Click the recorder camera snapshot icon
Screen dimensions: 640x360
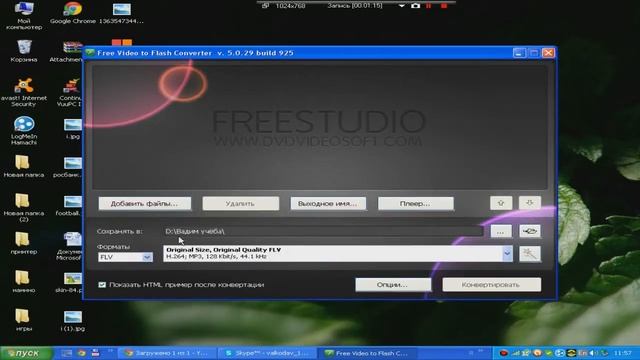tap(415, 6)
